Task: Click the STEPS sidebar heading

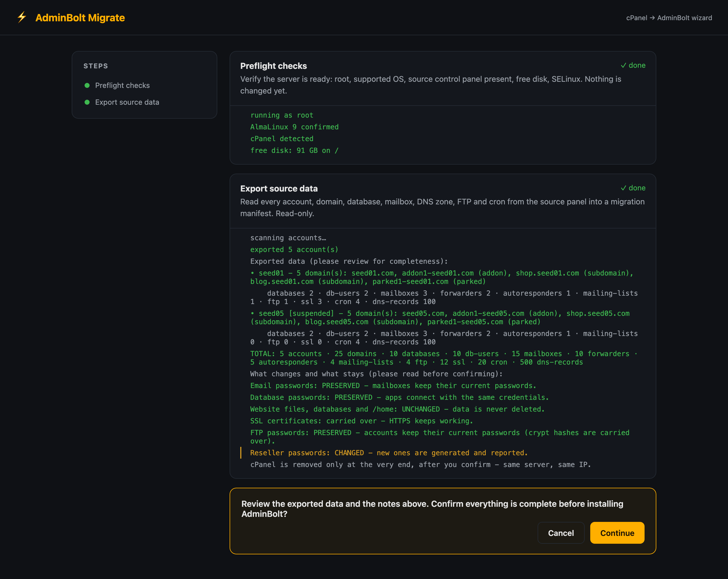Action: (95, 66)
